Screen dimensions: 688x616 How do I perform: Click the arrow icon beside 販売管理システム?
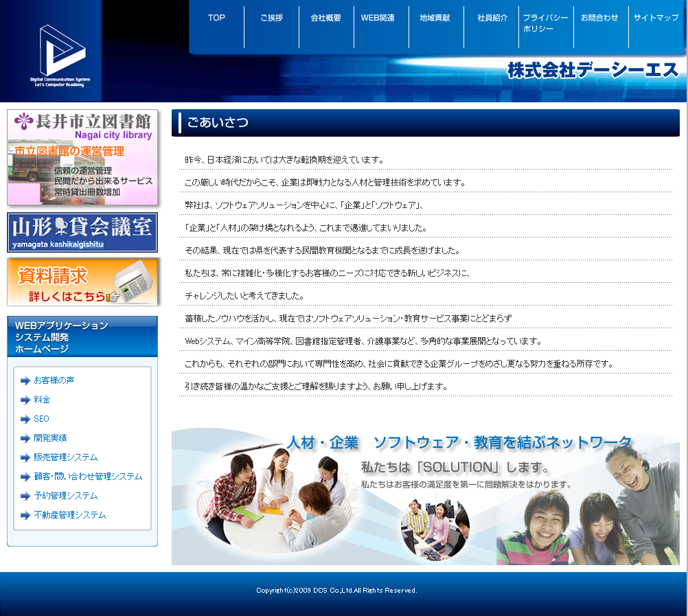(25, 457)
